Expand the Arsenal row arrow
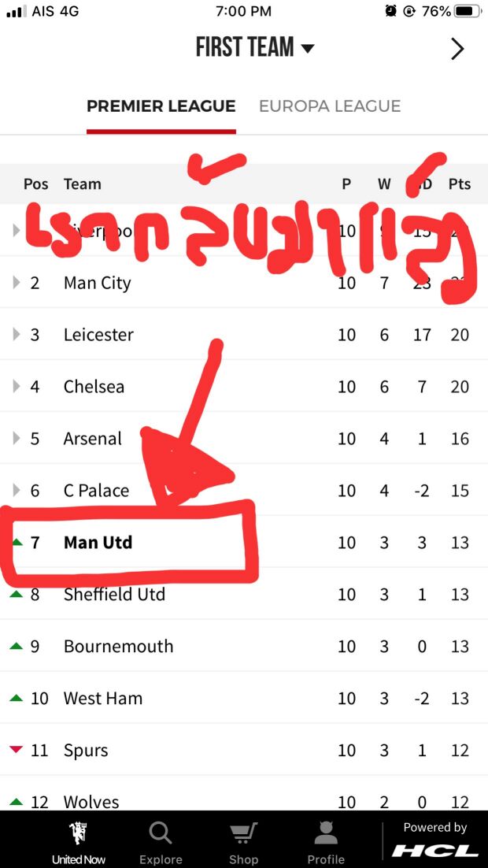The image size is (488, 868). point(17,439)
